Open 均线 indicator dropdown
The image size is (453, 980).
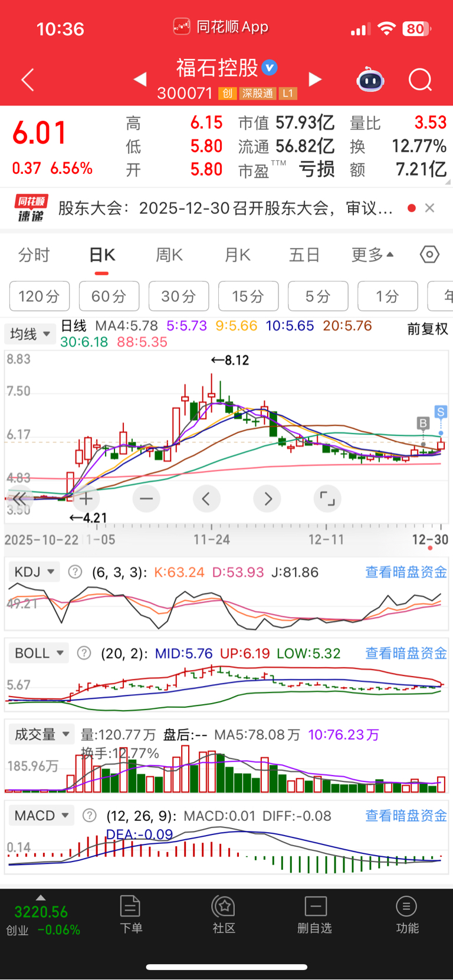point(29,334)
